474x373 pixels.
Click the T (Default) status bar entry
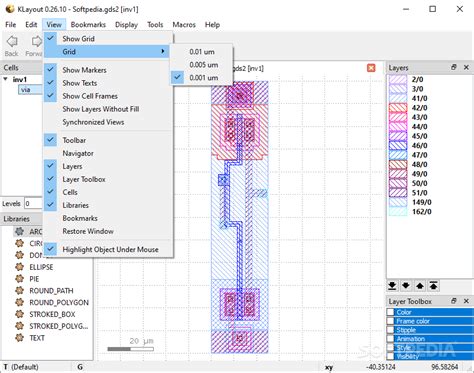point(21,367)
